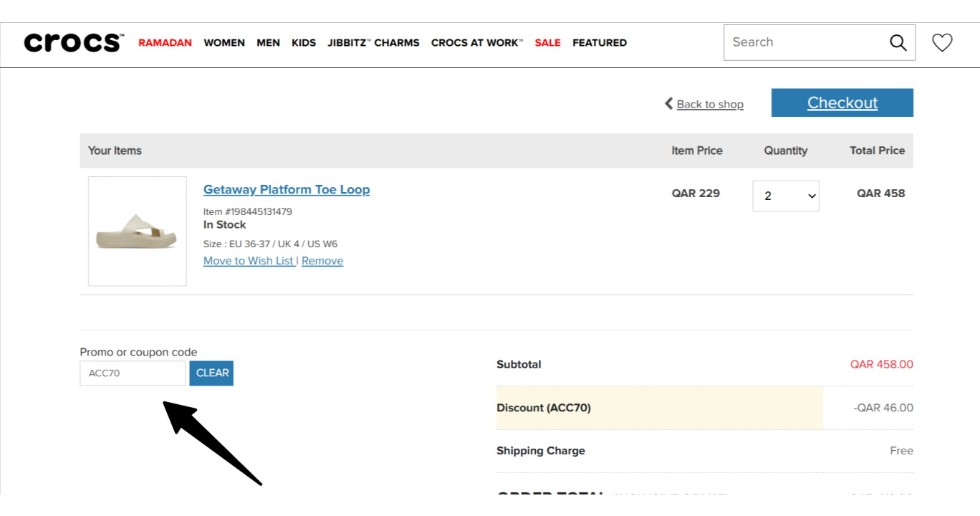Click the back chevron beside Back to shop
980x516 pixels.
click(669, 103)
